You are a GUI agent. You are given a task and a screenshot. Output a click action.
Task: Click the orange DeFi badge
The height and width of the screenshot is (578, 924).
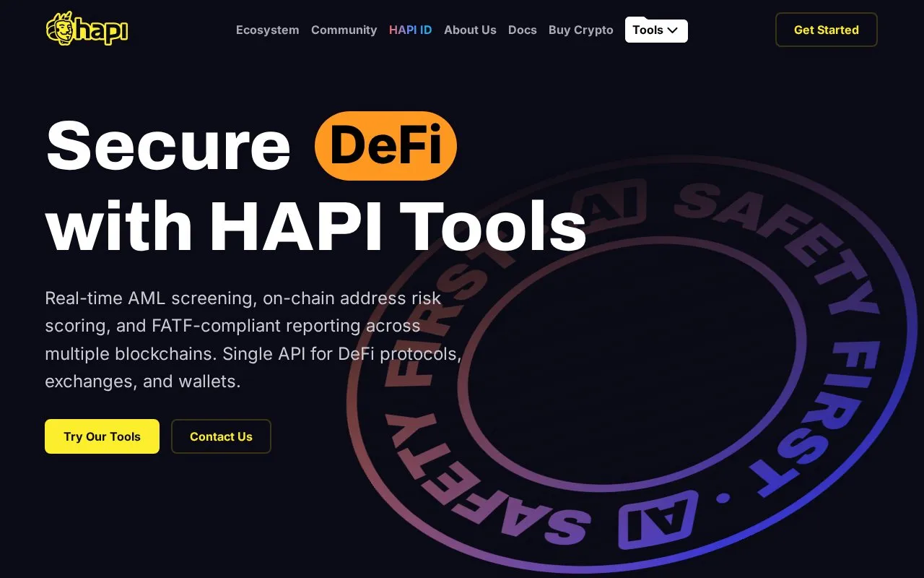385,146
